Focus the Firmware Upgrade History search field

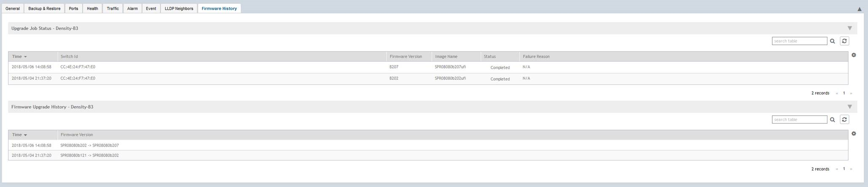point(799,119)
